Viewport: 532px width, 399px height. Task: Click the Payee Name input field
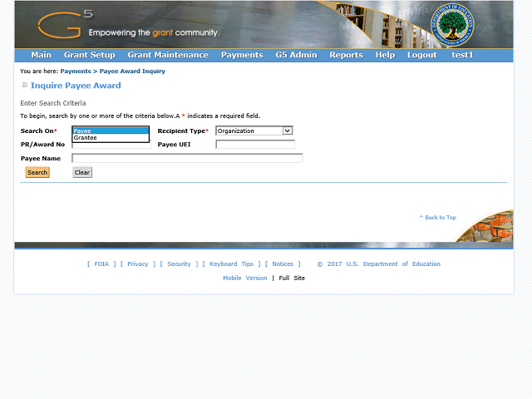(x=187, y=158)
